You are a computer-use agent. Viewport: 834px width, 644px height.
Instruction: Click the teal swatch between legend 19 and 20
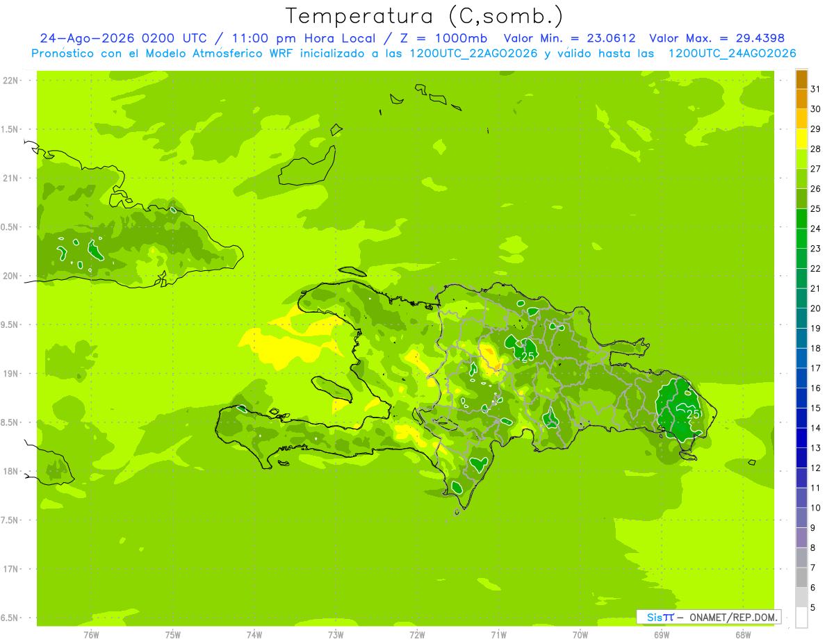coord(801,319)
